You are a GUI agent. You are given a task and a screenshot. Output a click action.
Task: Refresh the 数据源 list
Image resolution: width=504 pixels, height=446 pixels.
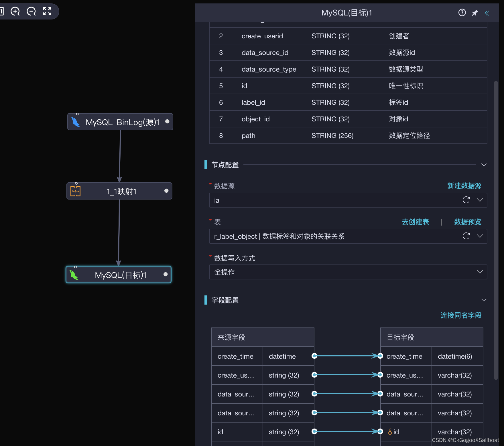pyautogui.click(x=466, y=200)
